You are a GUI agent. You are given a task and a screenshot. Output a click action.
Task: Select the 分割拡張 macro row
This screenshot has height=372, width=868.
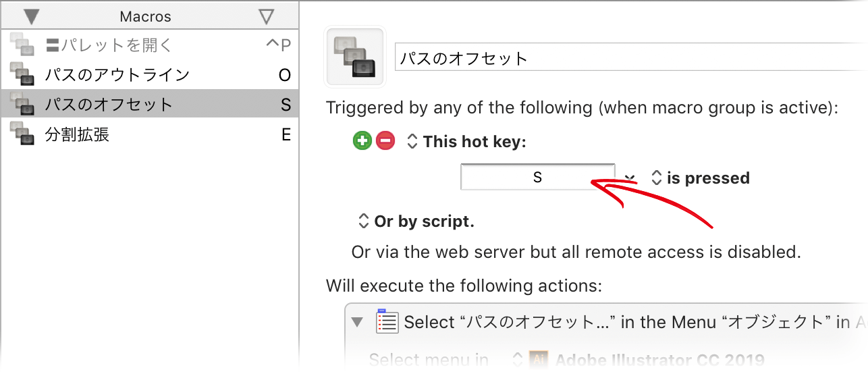149,135
